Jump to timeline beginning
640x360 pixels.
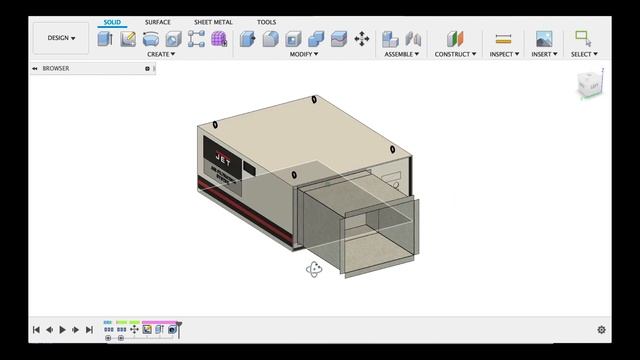point(36,330)
